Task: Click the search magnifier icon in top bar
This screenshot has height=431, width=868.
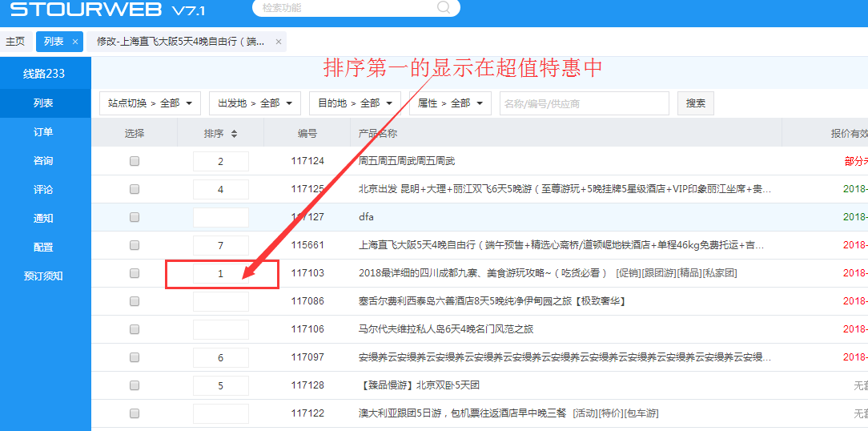Action: click(x=443, y=8)
